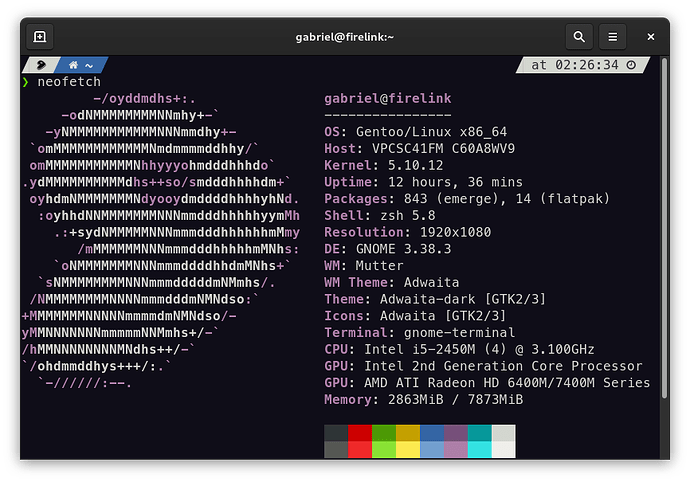
Task: Click the Host value VPCSC41FM C60A8WV9
Action: coord(443,148)
